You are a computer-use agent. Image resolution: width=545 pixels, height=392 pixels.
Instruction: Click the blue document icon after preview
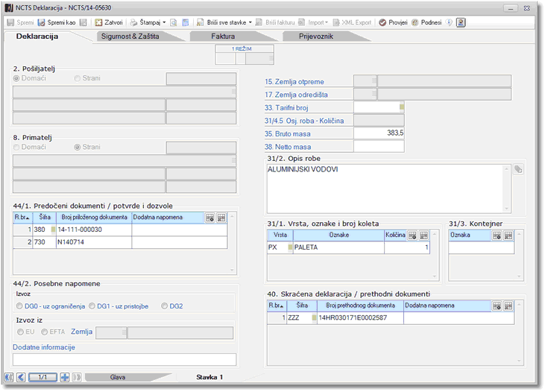pos(186,22)
